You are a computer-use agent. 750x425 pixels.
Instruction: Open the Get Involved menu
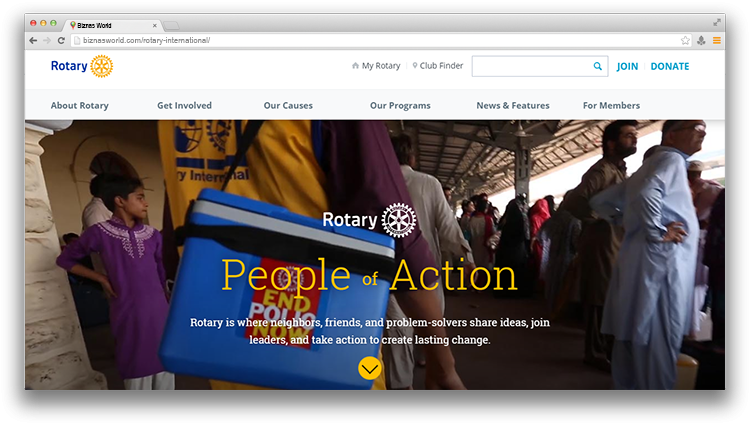184,105
